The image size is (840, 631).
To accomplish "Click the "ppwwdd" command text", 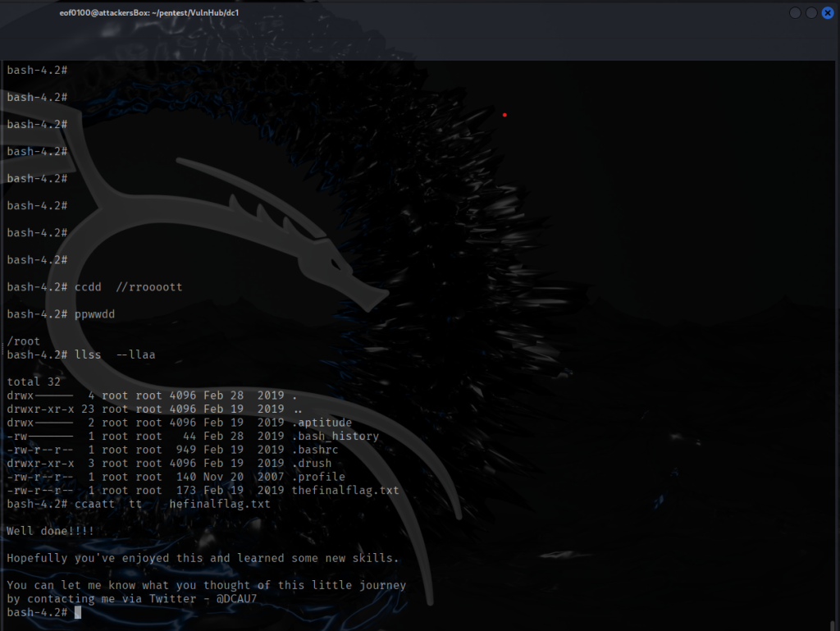I will (94, 314).
